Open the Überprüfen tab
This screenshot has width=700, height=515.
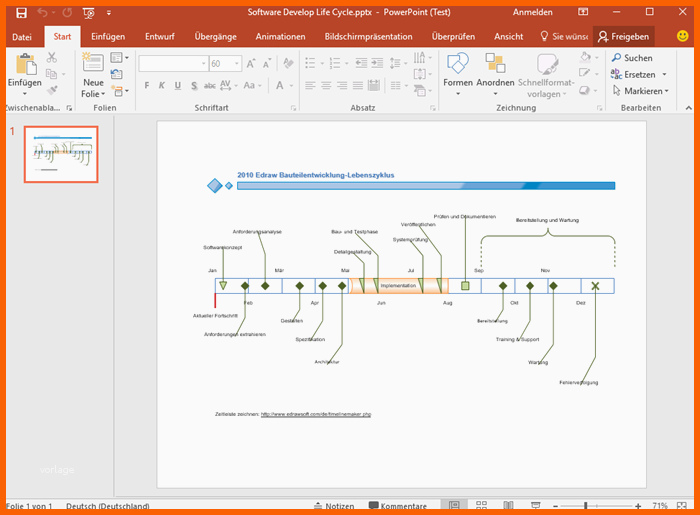[453, 37]
